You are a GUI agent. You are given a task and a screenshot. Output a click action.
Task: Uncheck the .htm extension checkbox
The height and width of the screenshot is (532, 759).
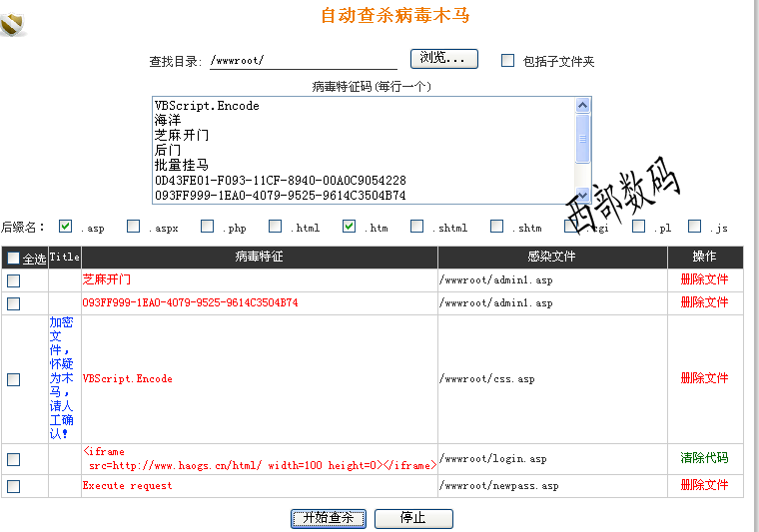click(350, 227)
